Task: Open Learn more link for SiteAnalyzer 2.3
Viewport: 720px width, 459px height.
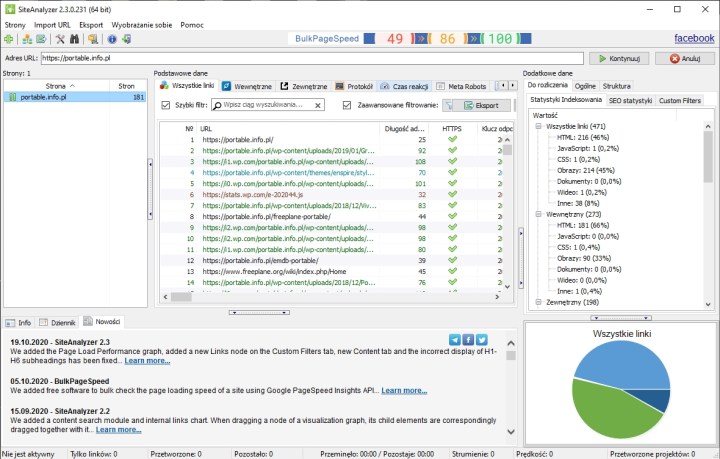Action: [147, 361]
